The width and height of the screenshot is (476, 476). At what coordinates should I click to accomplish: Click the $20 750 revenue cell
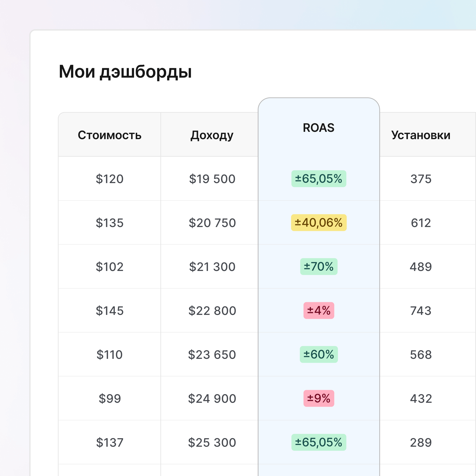[212, 223]
